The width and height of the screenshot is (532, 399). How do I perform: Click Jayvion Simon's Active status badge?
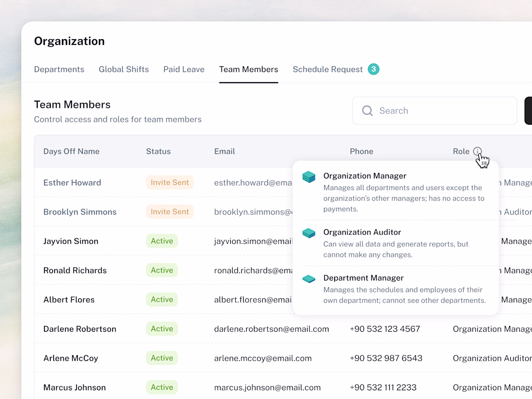pyautogui.click(x=162, y=241)
